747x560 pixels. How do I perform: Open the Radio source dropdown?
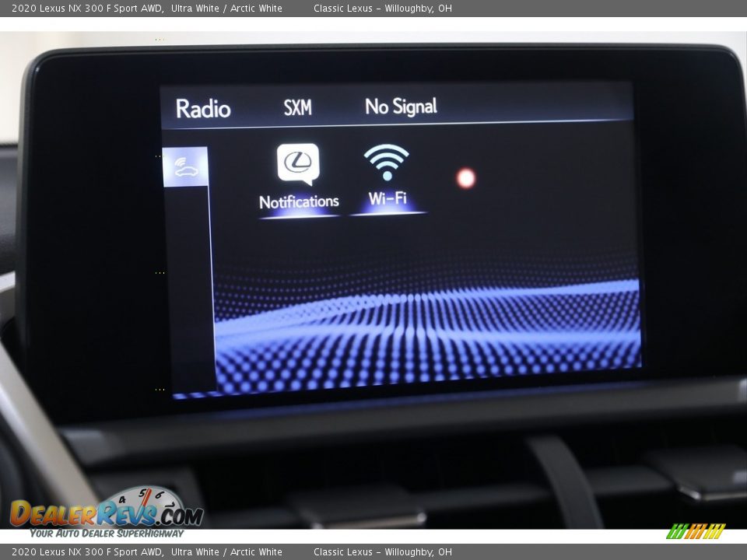(x=204, y=108)
